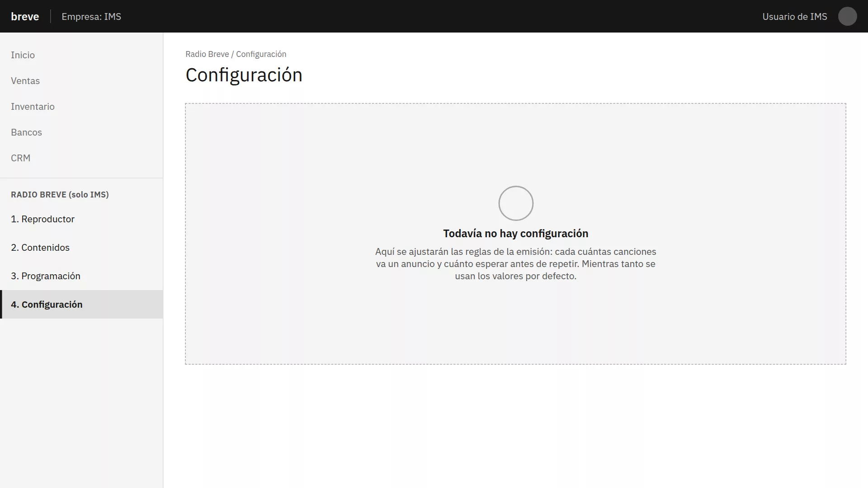The width and height of the screenshot is (868, 488).
Task: Click the Usuario de IMS name
Action: click(794, 17)
